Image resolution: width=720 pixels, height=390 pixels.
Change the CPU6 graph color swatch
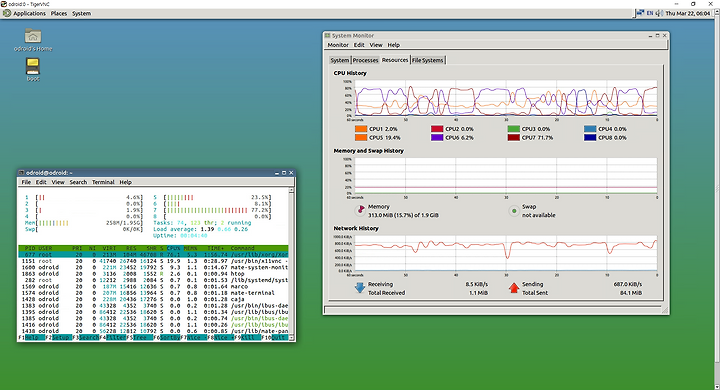[x=437, y=137]
